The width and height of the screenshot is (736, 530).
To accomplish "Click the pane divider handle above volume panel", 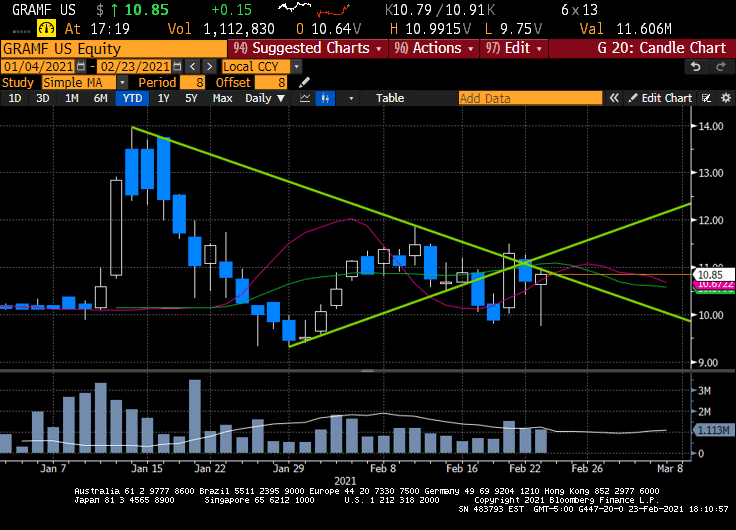I will (x=368, y=371).
